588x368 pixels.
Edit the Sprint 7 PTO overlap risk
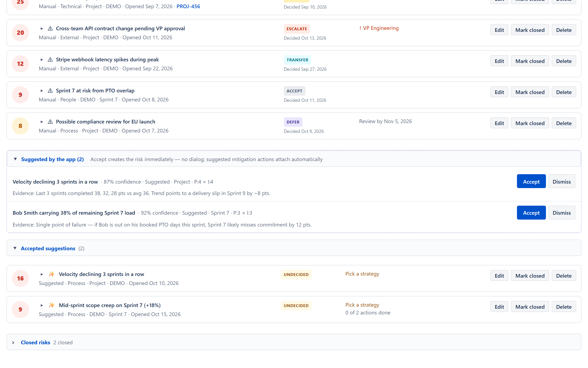click(x=499, y=92)
